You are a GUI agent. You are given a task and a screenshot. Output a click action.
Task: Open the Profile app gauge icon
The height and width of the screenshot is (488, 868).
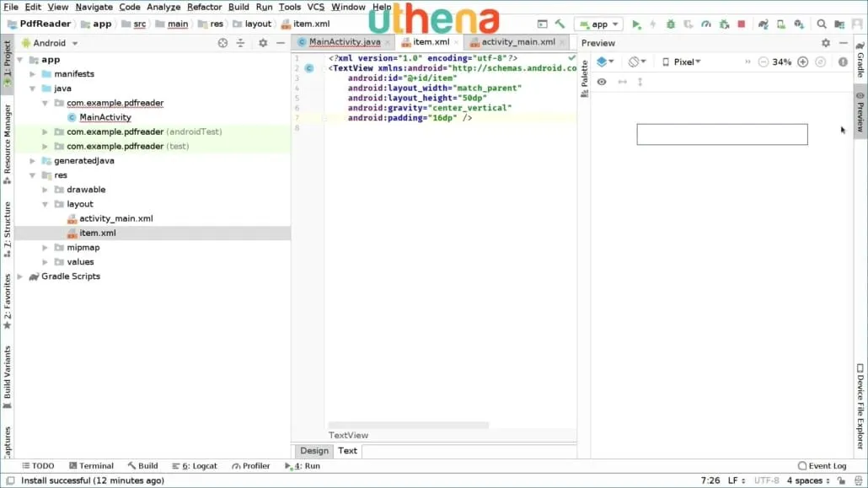[x=706, y=24]
